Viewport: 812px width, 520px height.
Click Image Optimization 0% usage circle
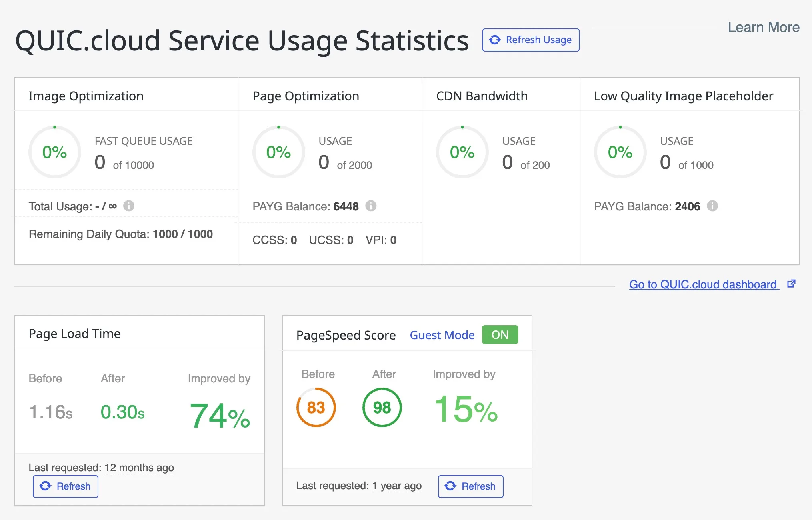click(x=55, y=152)
